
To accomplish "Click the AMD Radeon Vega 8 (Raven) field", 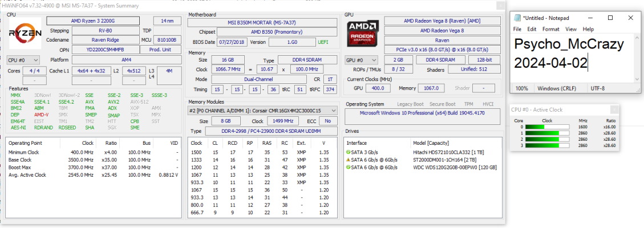I will [x=442, y=21].
